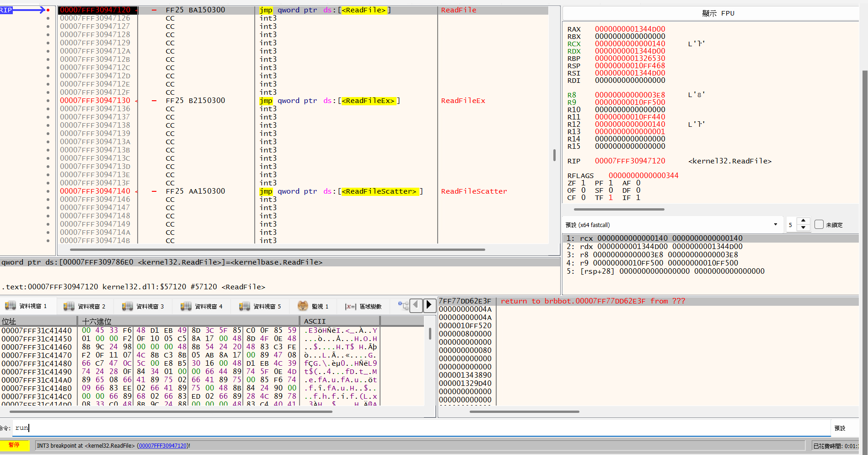The image size is (868, 455).
Task: Click the 資料視窗 5 tab icon
Action: 245,306
